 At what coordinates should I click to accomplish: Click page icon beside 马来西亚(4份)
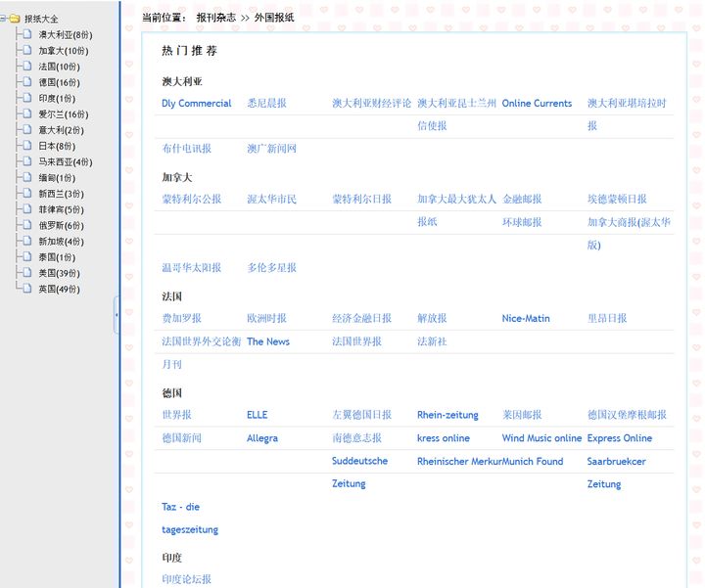pos(27,161)
